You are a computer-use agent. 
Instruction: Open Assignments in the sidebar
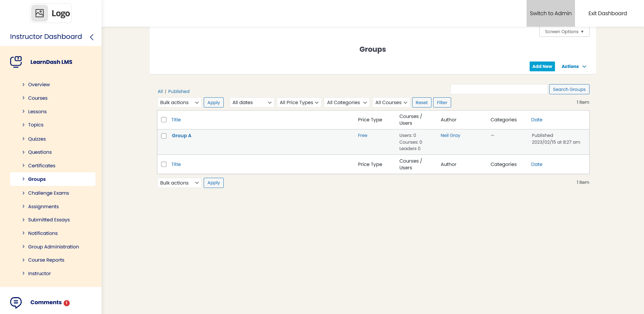[43, 207]
